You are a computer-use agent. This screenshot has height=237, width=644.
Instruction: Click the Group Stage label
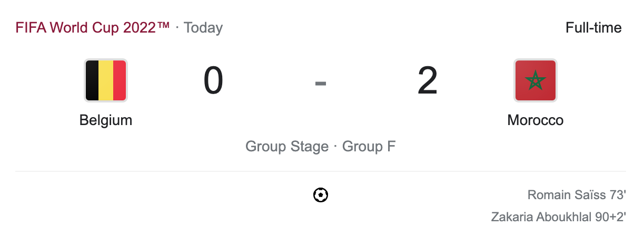pyautogui.click(x=286, y=147)
